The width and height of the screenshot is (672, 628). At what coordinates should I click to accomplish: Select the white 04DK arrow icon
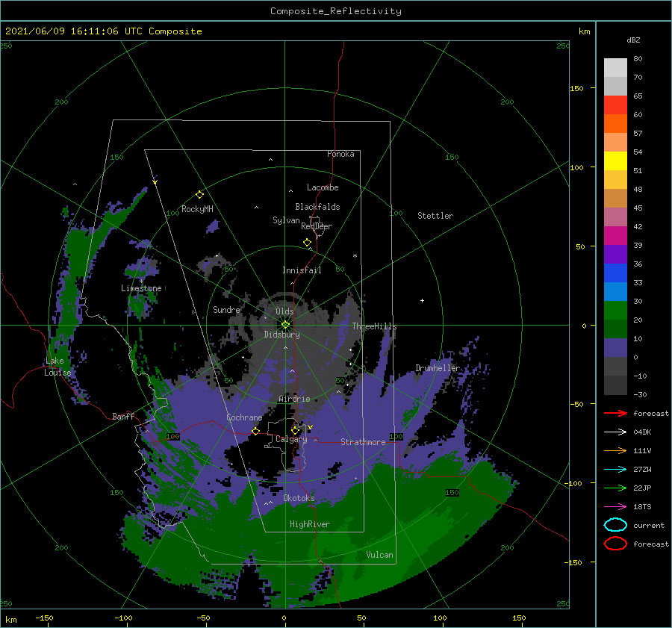[x=615, y=432]
